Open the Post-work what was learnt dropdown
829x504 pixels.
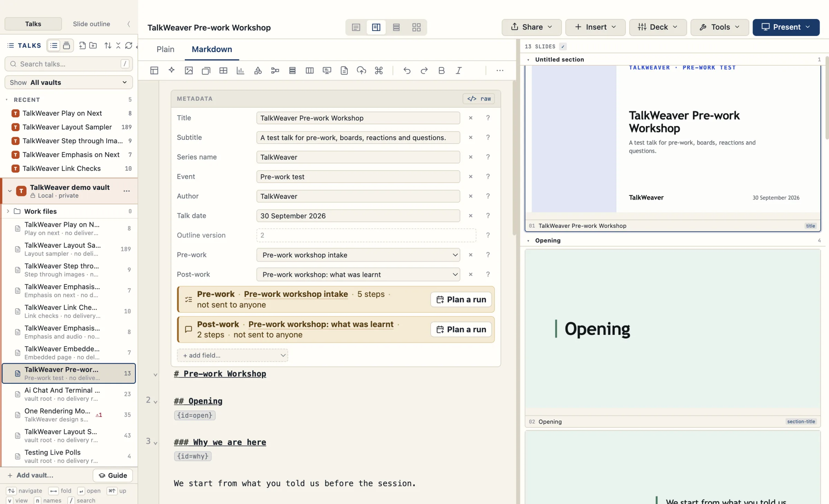tap(358, 274)
